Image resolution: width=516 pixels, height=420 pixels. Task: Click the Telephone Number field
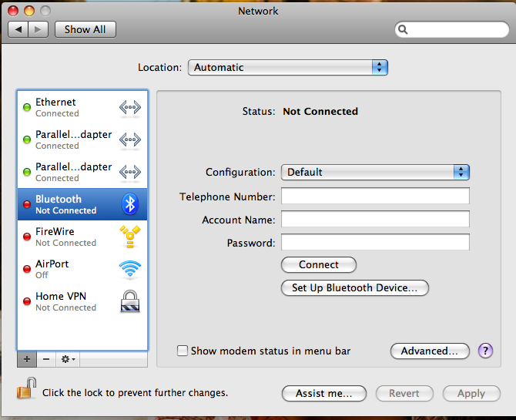375,197
